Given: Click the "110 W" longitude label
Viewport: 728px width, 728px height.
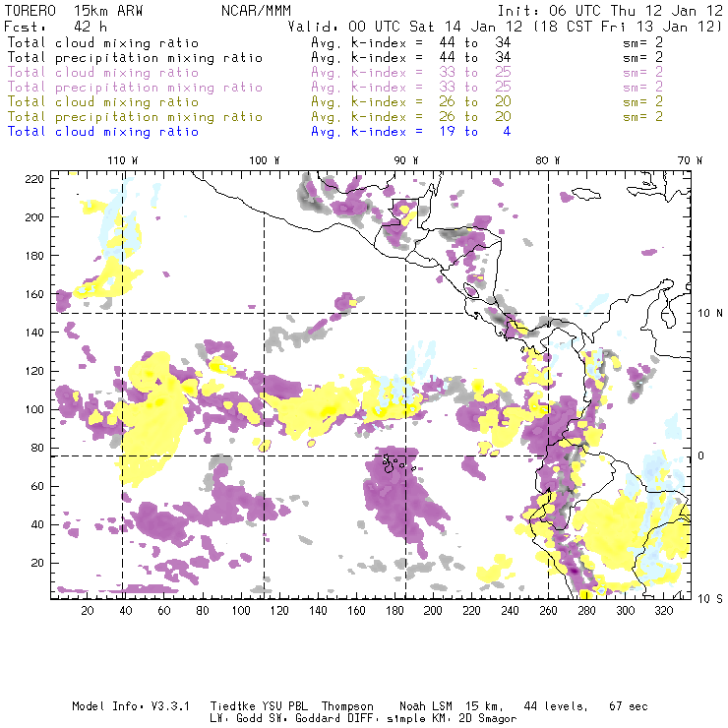Looking at the screenshot, I should (123, 160).
